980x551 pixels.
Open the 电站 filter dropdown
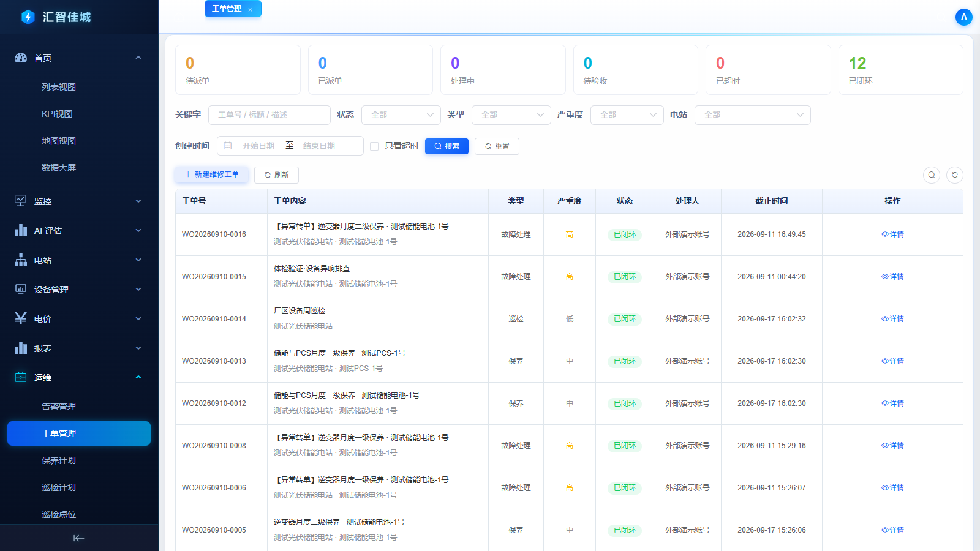[753, 115]
